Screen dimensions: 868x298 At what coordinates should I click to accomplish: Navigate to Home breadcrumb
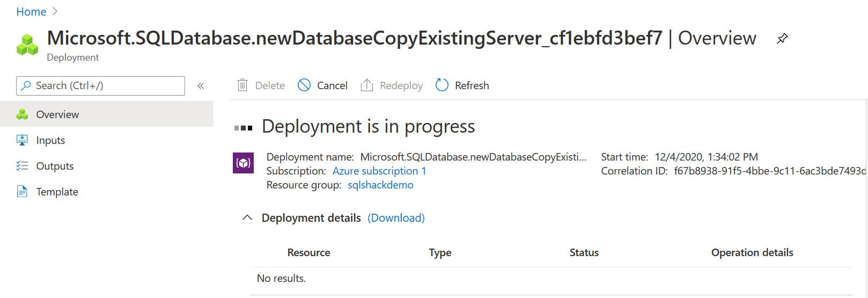(31, 12)
